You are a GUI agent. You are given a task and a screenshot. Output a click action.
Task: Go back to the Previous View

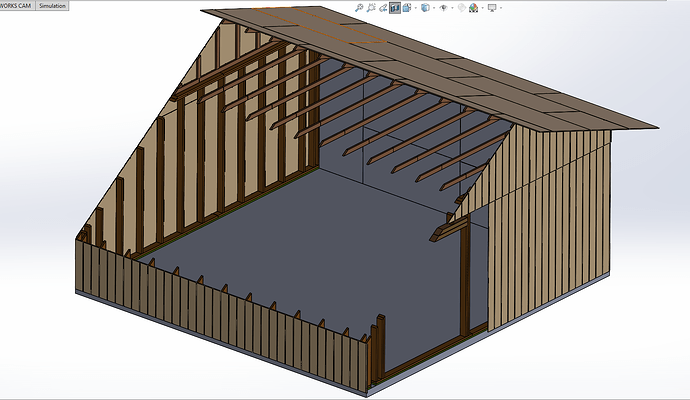383,7
